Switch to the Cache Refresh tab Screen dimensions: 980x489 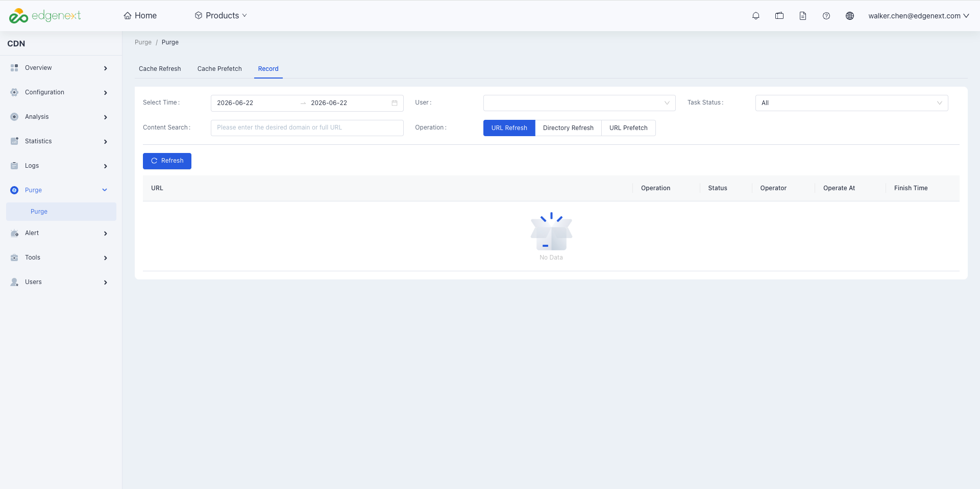click(160, 69)
